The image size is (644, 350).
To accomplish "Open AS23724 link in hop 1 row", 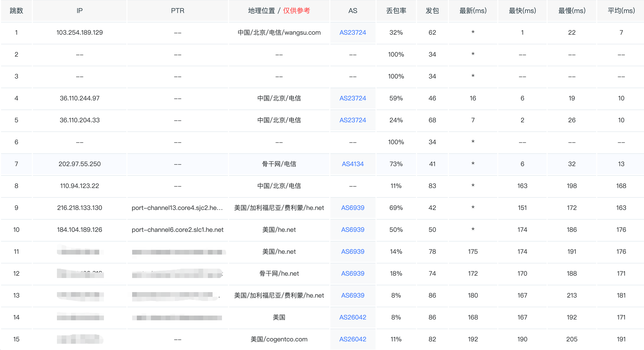I will click(353, 33).
